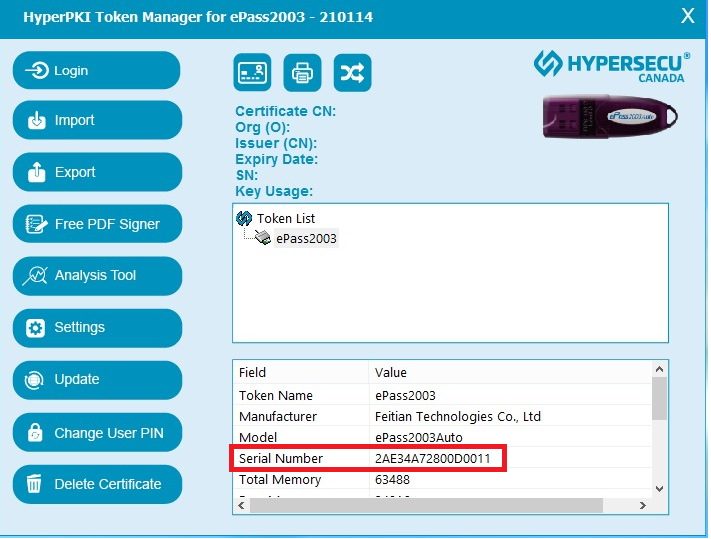
Task: Click the Export button
Action: (97, 172)
